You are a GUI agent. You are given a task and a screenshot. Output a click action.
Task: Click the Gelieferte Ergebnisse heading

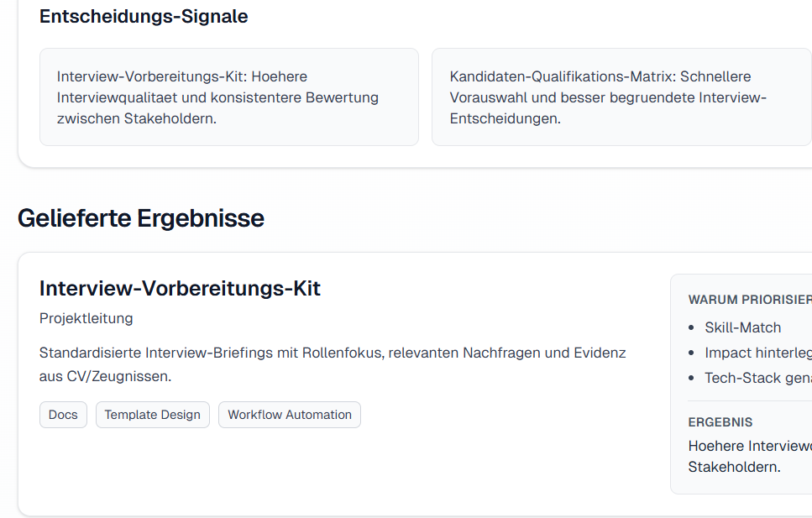pyautogui.click(x=141, y=218)
